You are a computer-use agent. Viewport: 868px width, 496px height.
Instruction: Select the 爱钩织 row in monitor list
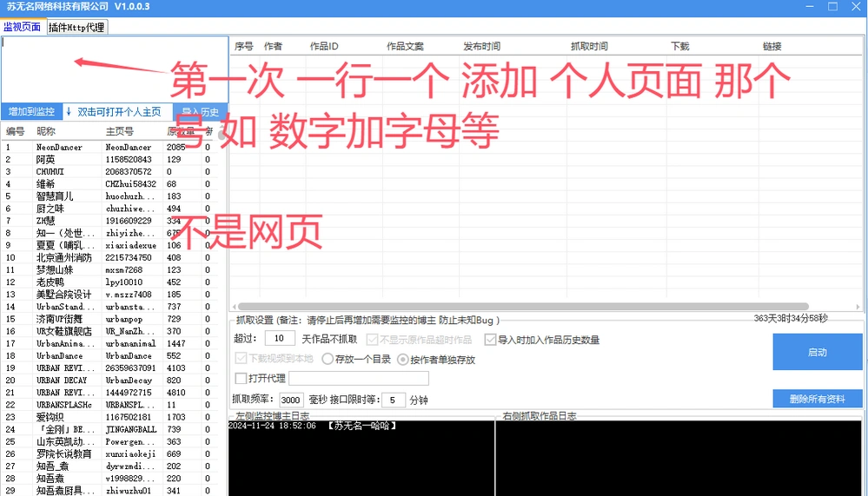pos(87,418)
